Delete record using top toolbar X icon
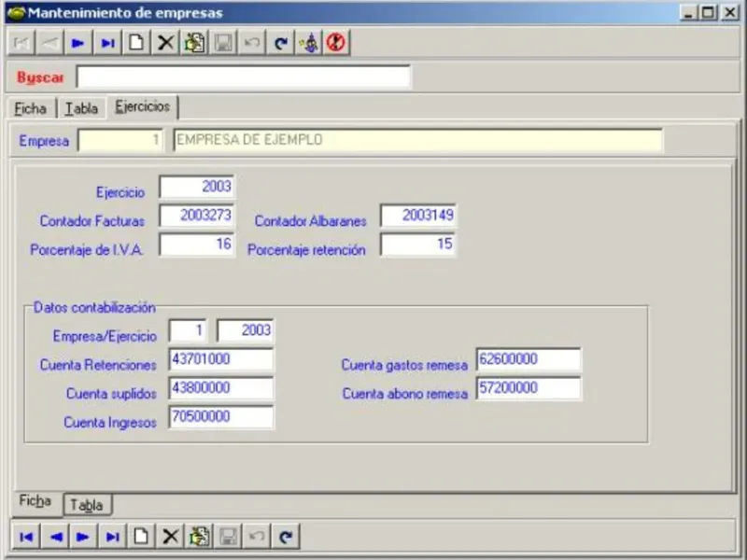Viewport: 747px width, 560px height. 165,43
